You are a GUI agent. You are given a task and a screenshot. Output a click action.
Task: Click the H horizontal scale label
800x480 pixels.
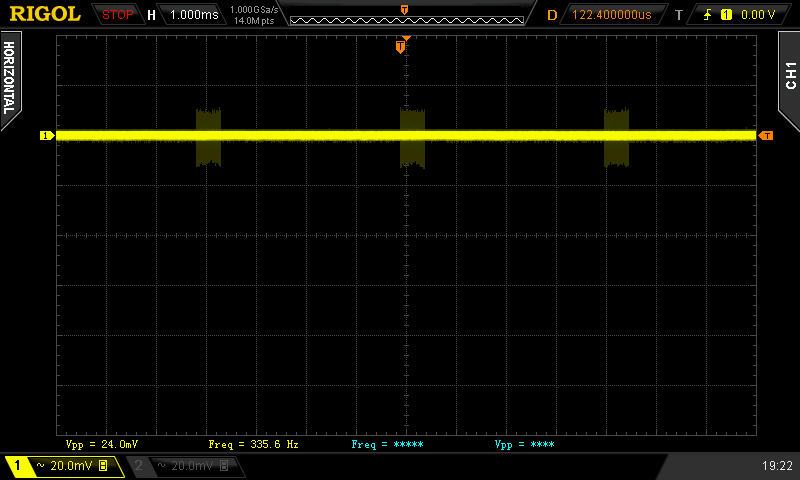151,15
